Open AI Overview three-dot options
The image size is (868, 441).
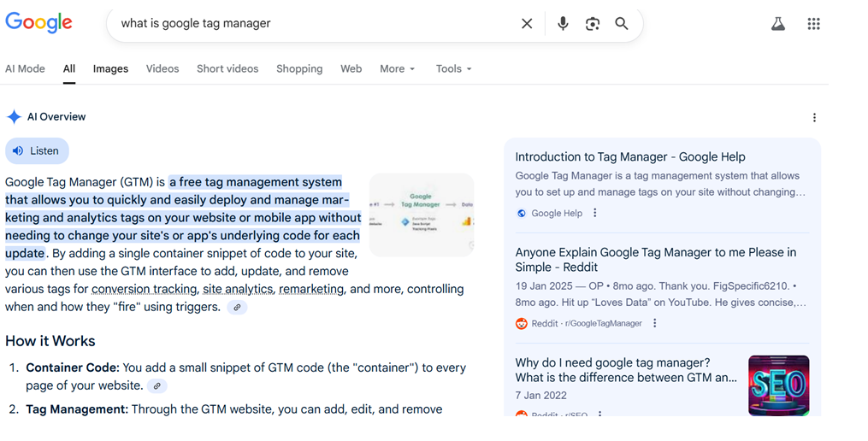click(x=814, y=118)
